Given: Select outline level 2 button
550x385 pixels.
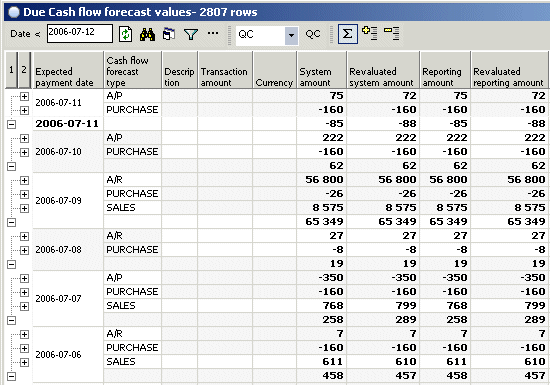Looking at the screenshot, I should [x=24, y=70].
